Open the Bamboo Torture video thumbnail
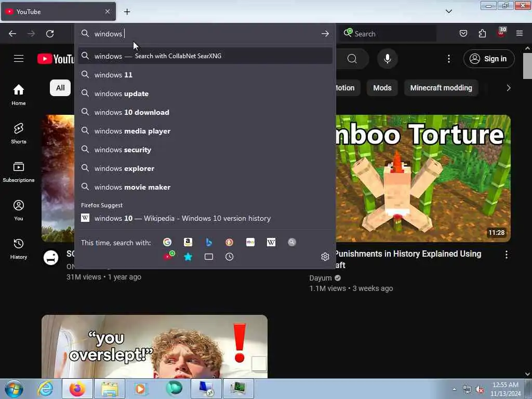Viewport: 532px width, 399px height. (x=423, y=179)
